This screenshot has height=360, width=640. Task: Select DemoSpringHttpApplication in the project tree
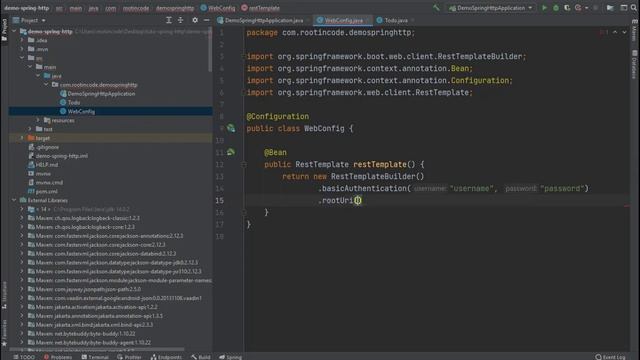coord(101,93)
